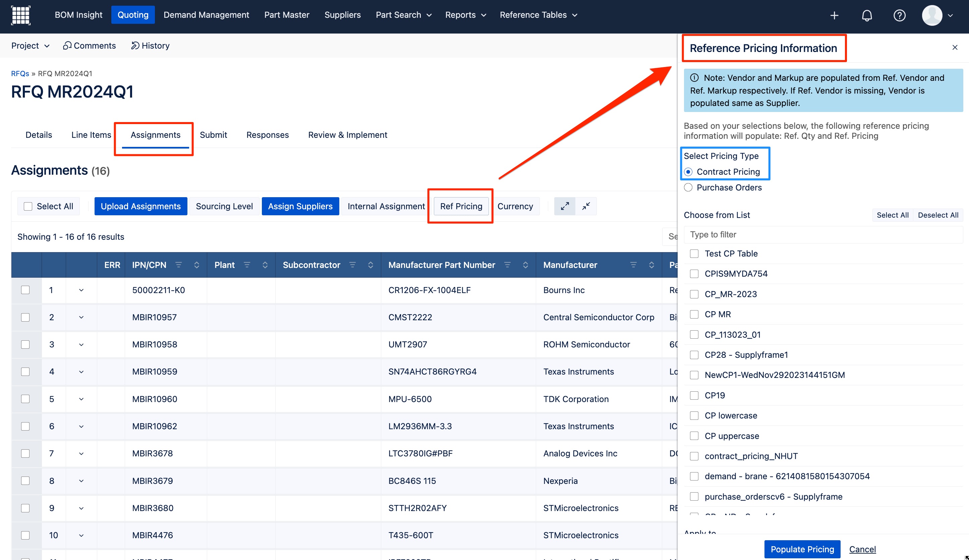Click the info icon in the note banner
This screenshot has height=560, width=969.
[694, 78]
